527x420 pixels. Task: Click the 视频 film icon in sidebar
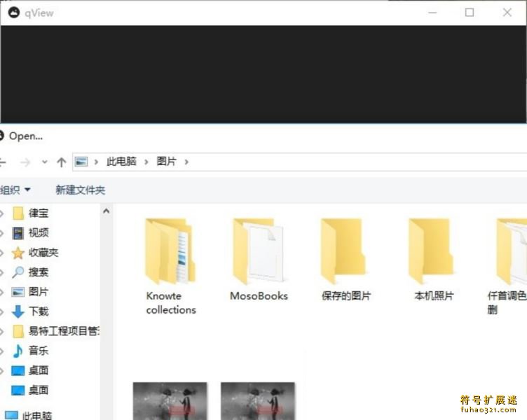tap(18, 233)
